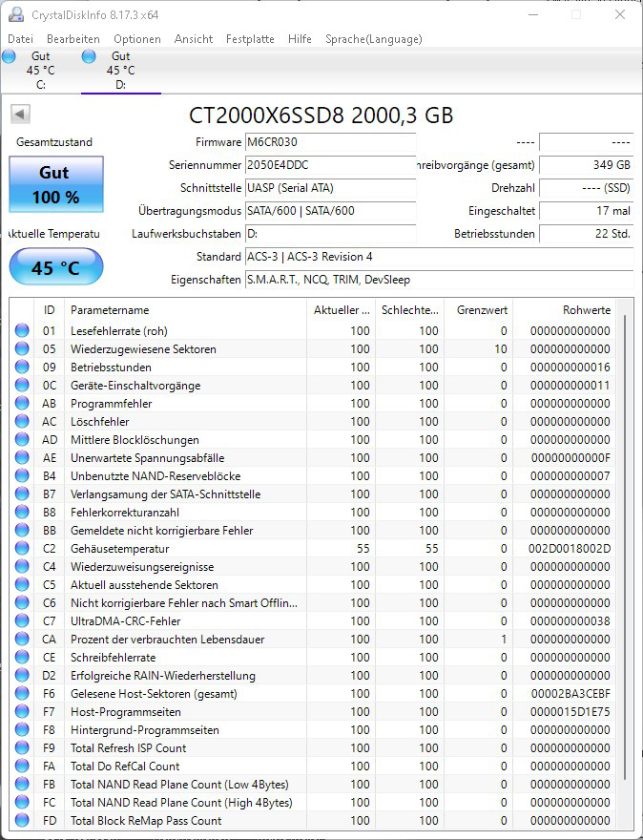This screenshot has height=840, width=643.
Task: Select the D: drive status tab
Action: [120, 71]
